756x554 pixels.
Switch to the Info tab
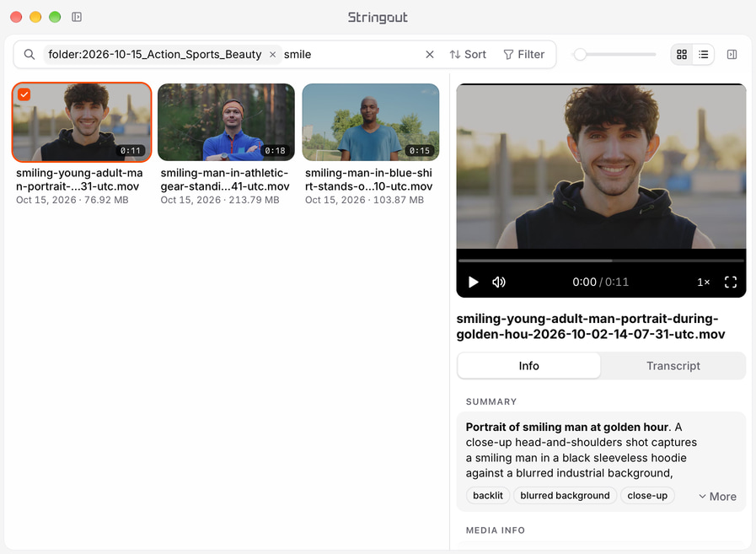(x=529, y=366)
